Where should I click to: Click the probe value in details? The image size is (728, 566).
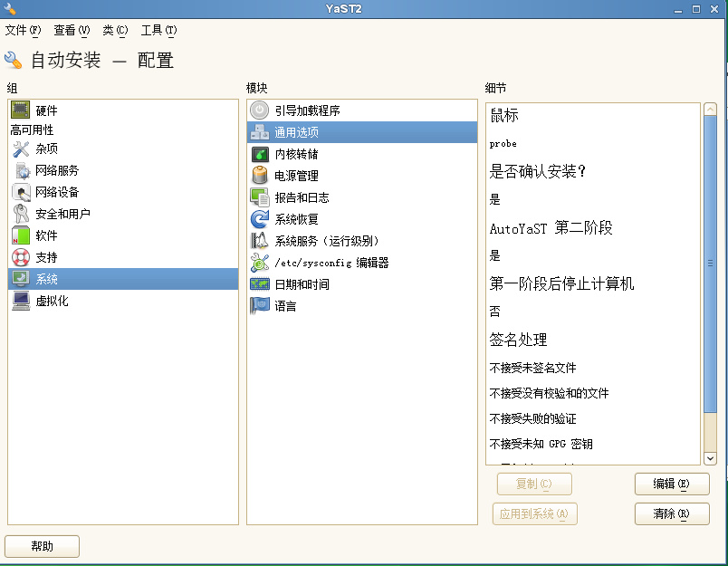coord(503,143)
